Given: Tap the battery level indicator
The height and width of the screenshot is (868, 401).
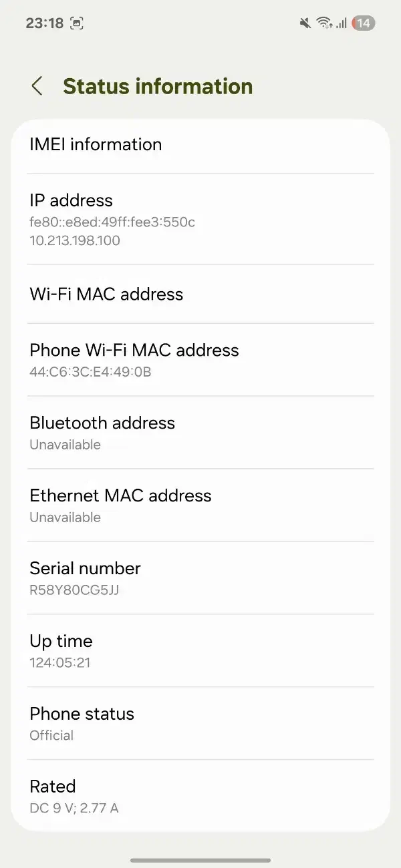Looking at the screenshot, I should click(364, 23).
